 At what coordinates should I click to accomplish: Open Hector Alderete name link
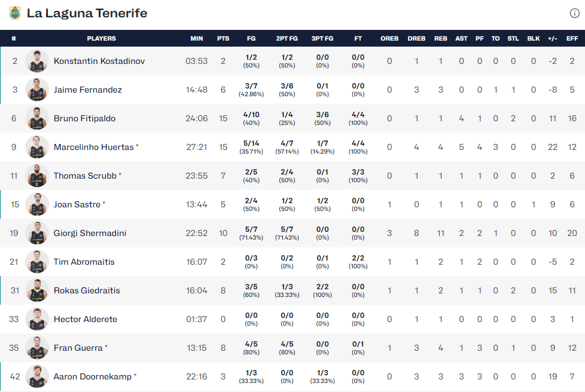[84, 319]
